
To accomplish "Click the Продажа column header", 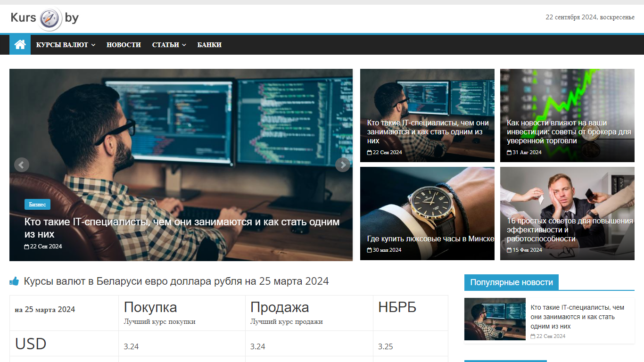I will (x=280, y=307).
